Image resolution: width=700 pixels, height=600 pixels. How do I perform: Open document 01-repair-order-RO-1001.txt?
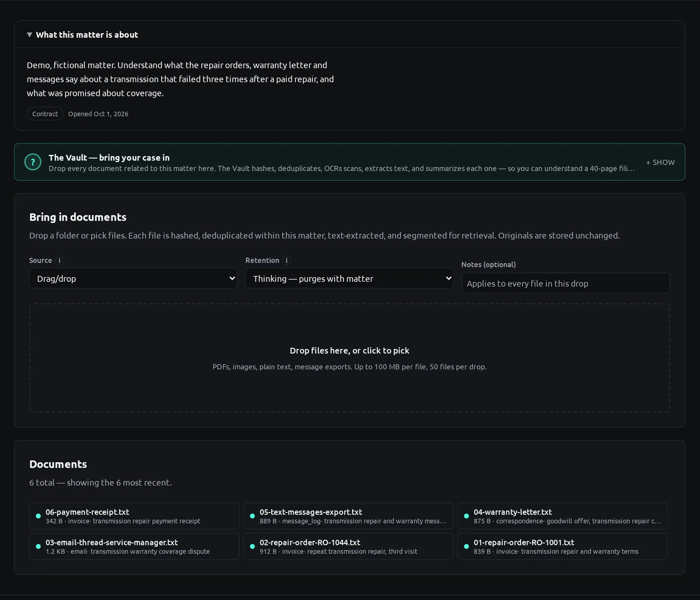[x=562, y=546]
